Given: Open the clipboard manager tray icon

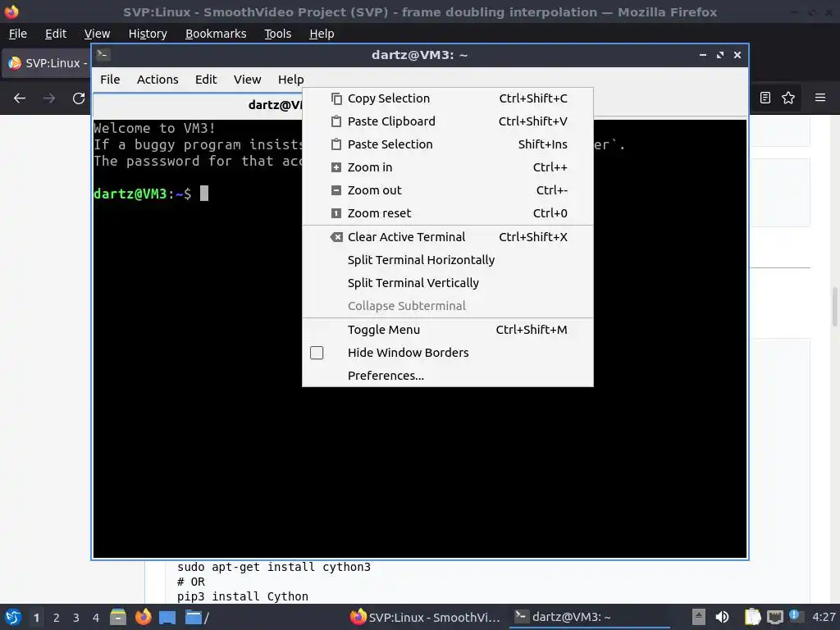Looking at the screenshot, I should pyautogui.click(x=753, y=617).
